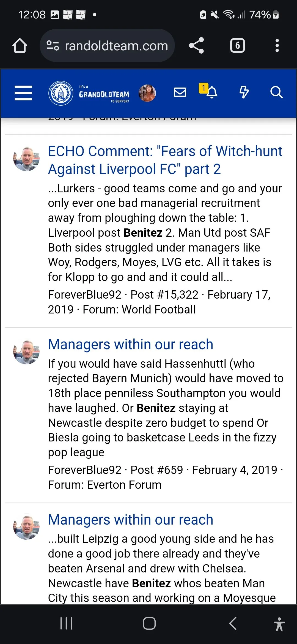Open the first Managers within our reach result

click(131, 344)
